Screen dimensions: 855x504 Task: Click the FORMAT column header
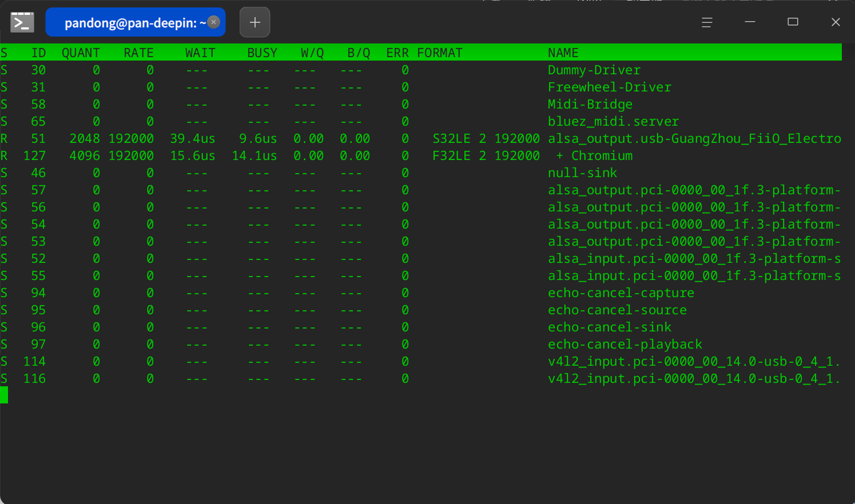[x=440, y=53]
